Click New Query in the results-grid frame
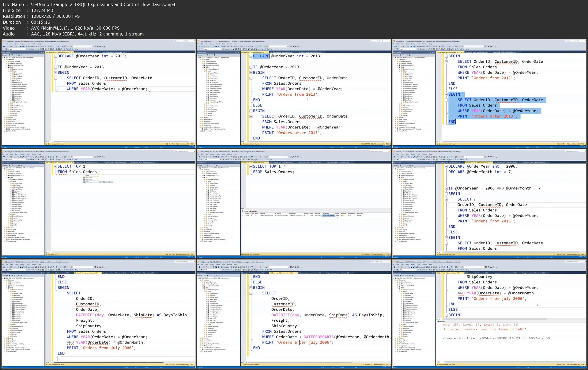This screenshot has height=370, width=588. 225,157
